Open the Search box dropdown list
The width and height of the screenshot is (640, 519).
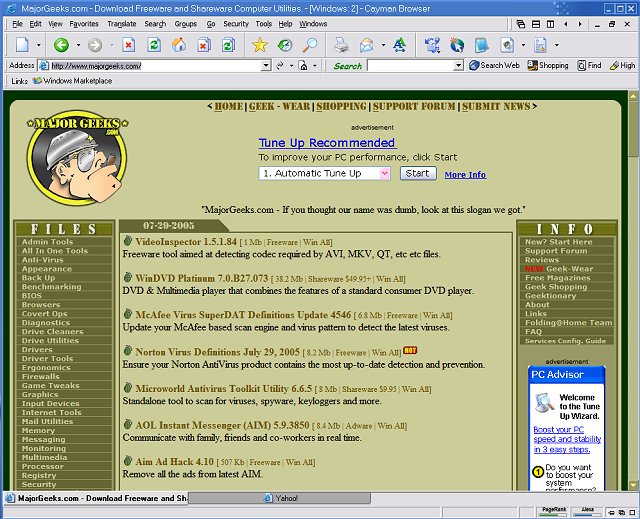click(x=459, y=65)
